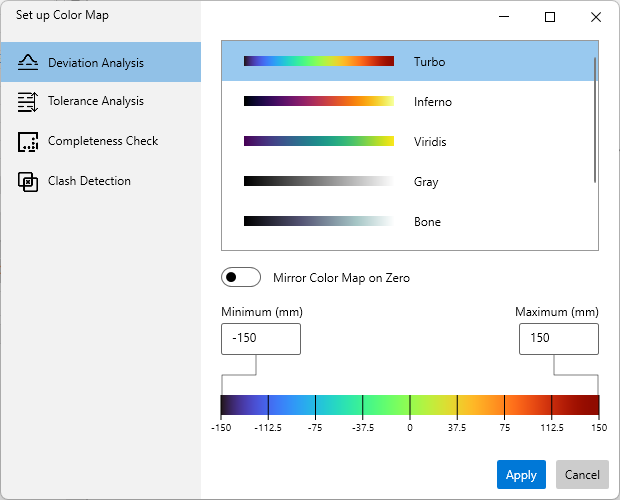The width and height of the screenshot is (620, 500).
Task: Click the Clash Detection icon
Action: pyautogui.click(x=28, y=181)
